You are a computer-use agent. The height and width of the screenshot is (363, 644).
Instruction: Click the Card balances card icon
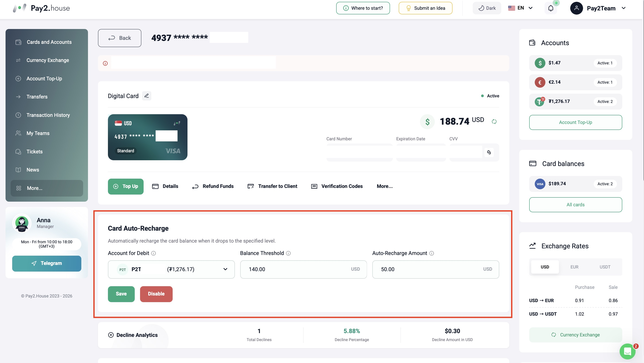[x=533, y=164]
